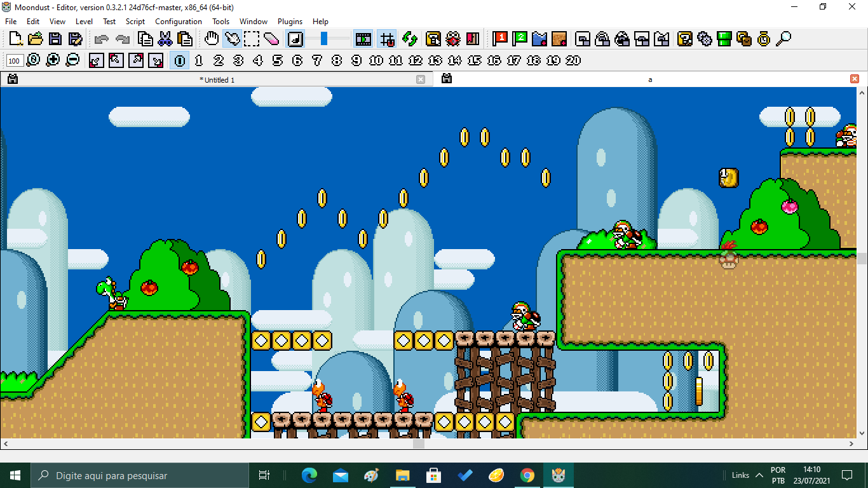This screenshot has width=868, height=488.
Task: Close the tab named a
Action: tap(855, 79)
